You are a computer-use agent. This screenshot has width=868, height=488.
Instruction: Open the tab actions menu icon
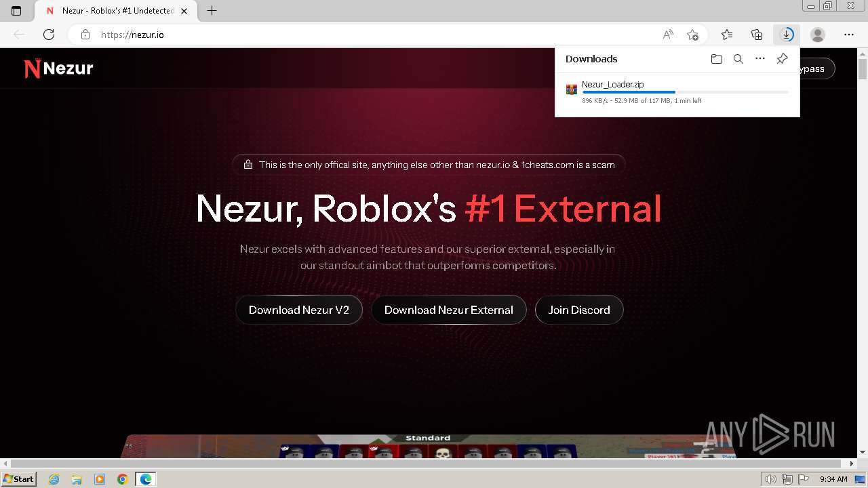(x=16, y=11)
